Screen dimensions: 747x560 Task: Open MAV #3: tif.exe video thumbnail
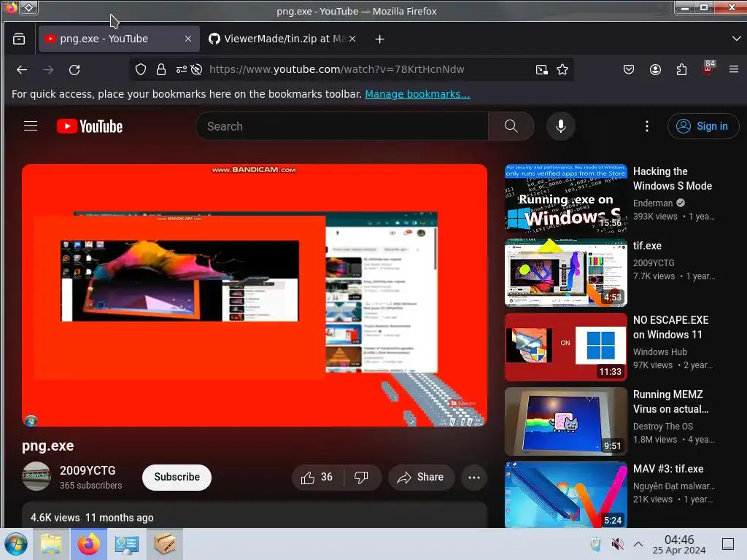566,494
